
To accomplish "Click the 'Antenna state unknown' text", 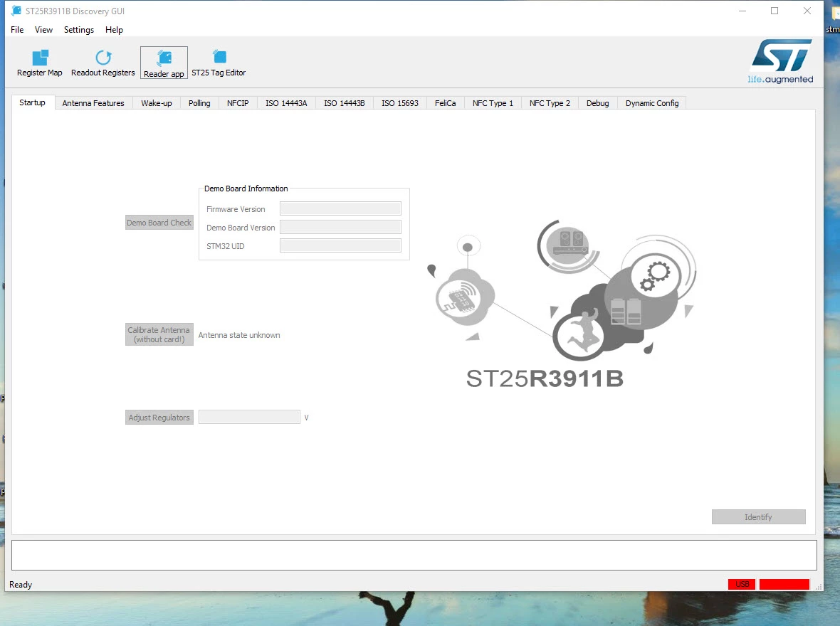I will pyautogui.click(x=239, y=335).
